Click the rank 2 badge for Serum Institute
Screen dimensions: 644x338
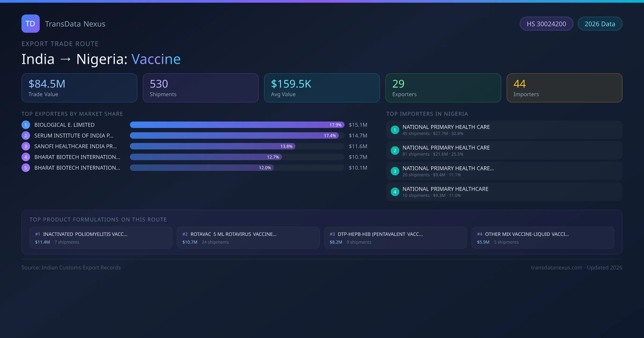click(x=26, y=135)
